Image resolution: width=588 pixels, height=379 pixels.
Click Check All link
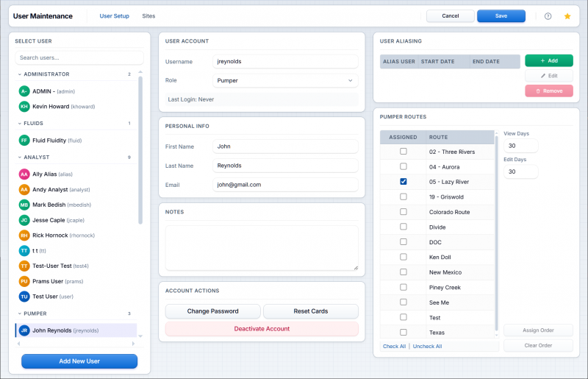(394, 347)
